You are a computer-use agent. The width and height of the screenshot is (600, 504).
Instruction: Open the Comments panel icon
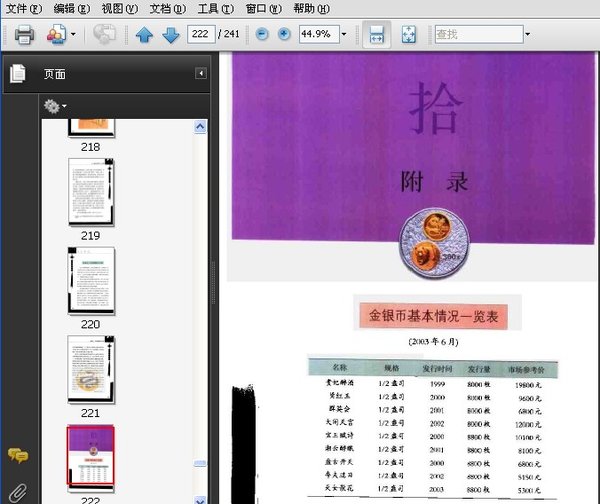pyautogui.click(x=17, y=456)
